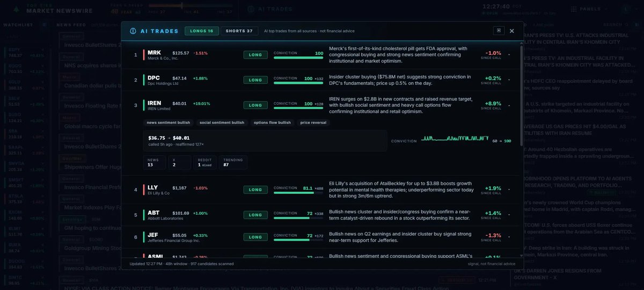Click the AI Trades logo icon in dialog header
Screen dimensions: 644x290
coord(133,31)
